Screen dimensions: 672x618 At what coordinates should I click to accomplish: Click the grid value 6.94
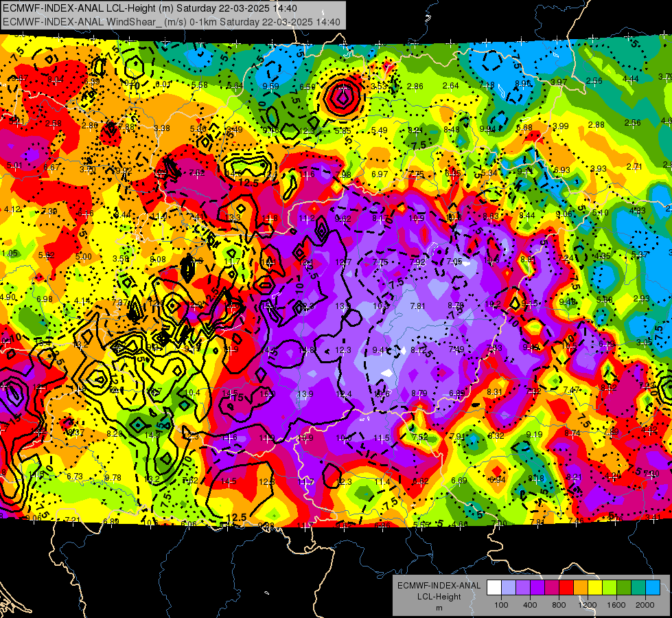point(497,479)
